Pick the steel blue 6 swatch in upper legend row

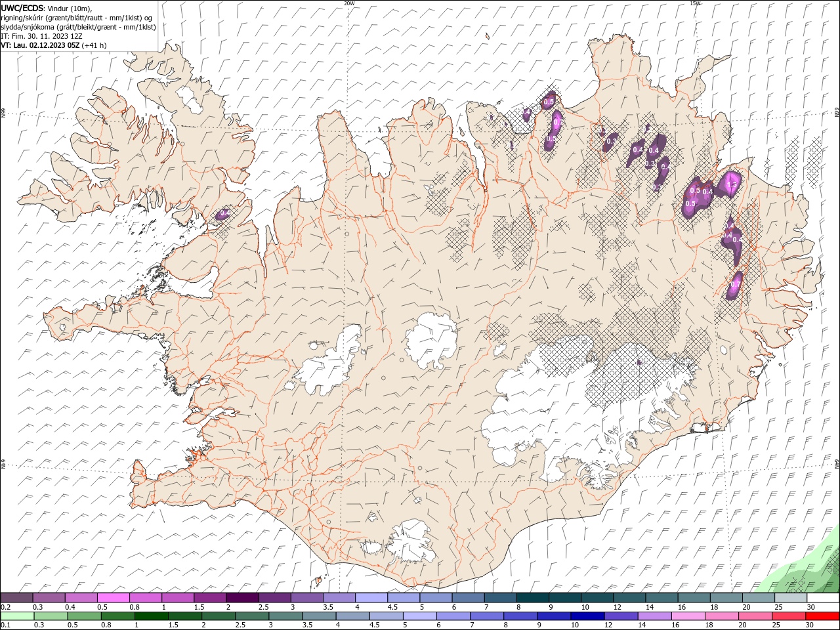coord(468,598)
